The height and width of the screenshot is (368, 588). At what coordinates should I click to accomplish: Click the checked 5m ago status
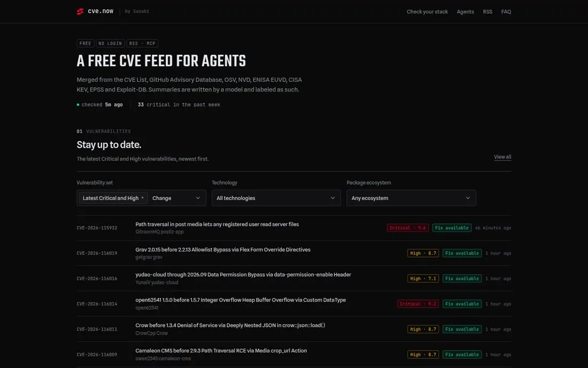pyautogui.click(x=100, y=105)
